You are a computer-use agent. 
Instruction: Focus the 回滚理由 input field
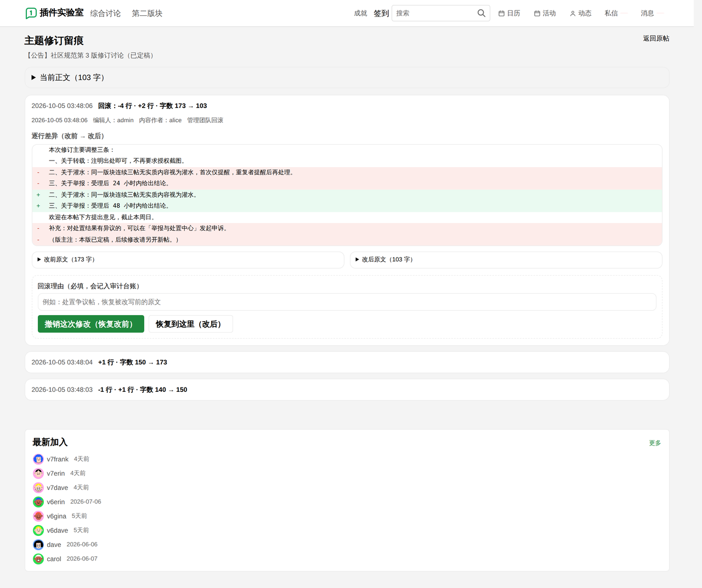tap(347, 302)
